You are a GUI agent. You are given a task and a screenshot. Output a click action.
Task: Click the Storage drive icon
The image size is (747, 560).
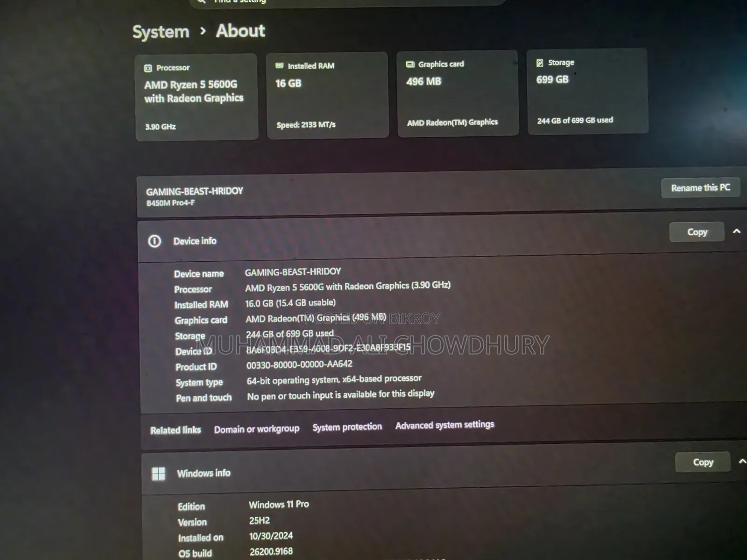[540, 63]
